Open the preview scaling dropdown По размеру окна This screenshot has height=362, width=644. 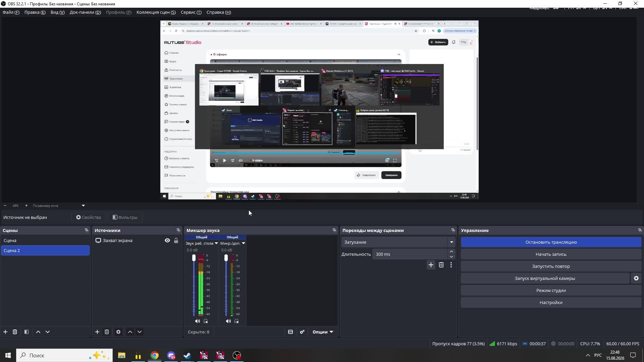[59, 205]
